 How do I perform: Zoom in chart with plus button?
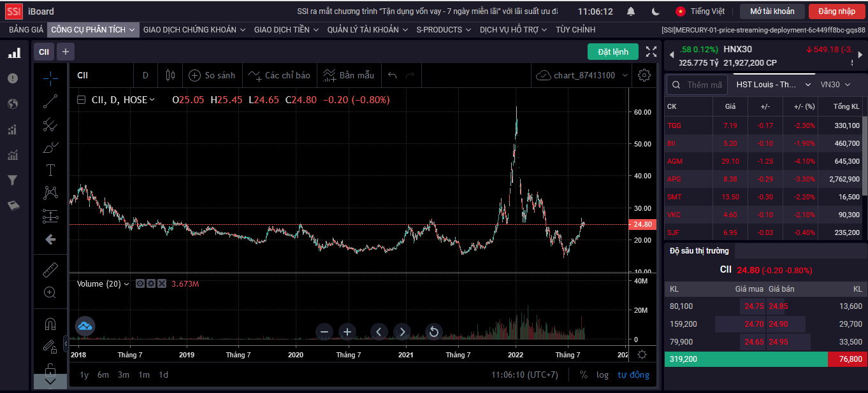coord(347,331)
